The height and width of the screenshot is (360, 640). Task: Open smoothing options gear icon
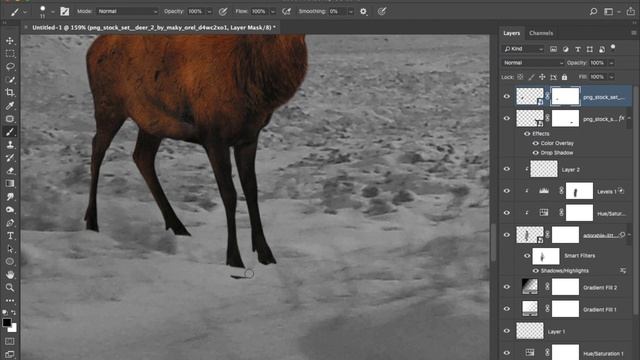coord(363,11)
